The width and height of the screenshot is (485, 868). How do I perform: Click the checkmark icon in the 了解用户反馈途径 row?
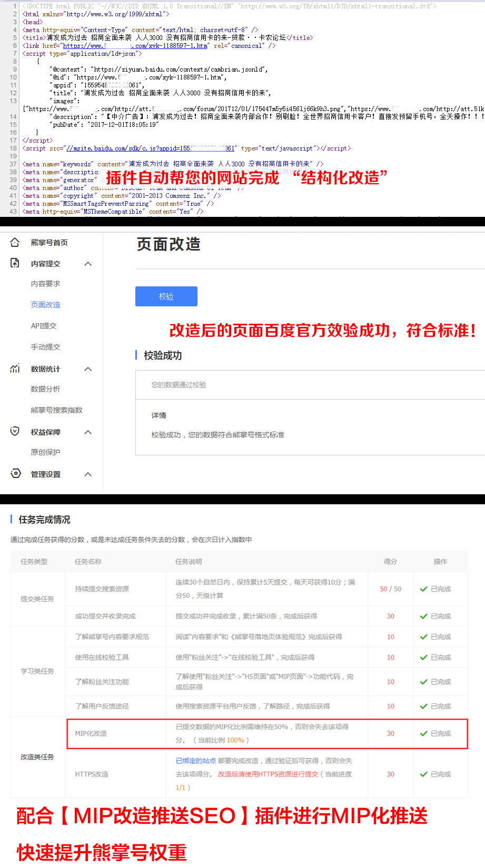coord(423,706)
